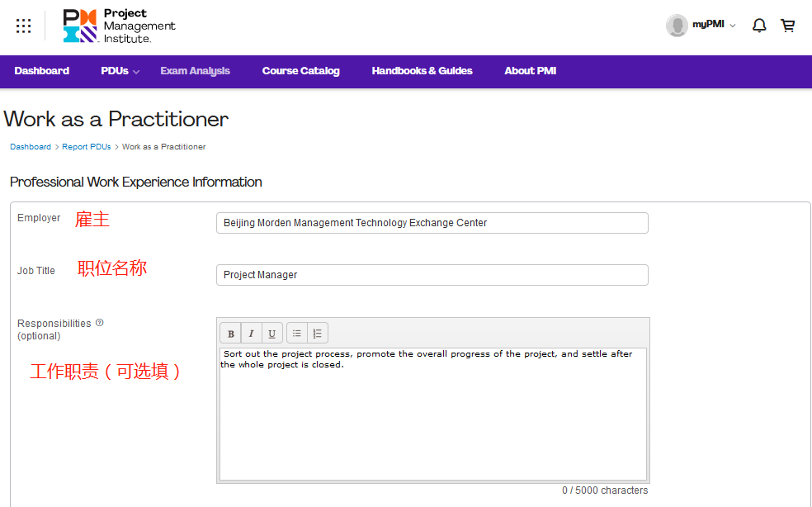Image resolution: width=812 pixels, height=507 pixels.
Task: Click into the Employer input field
Action: click(x=432, y=223)
